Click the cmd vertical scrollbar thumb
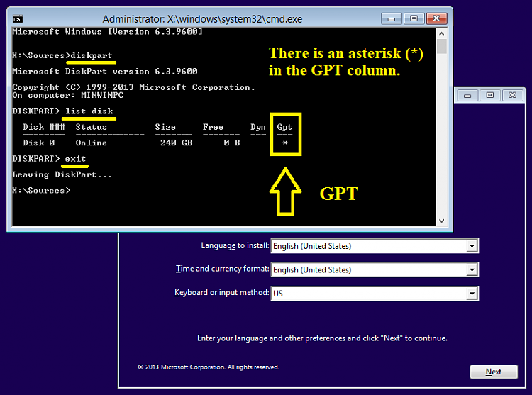Viewport: 532px width, 395px height. click(441, 46)
